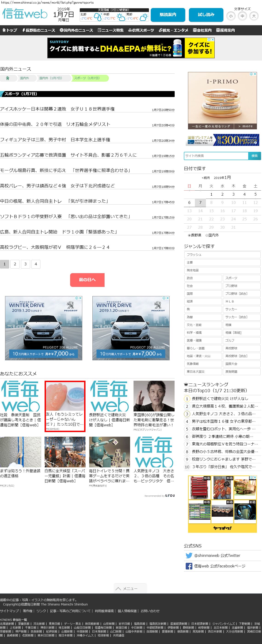Click the green home breadcrumb icon
Screen dimensions: 262x644
pyautogui.click(x=8, y=78)
